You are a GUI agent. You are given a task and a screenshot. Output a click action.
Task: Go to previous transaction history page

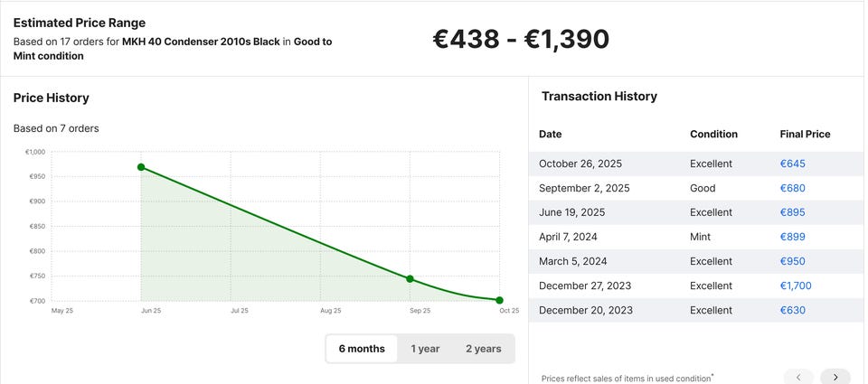pos(798,376)
